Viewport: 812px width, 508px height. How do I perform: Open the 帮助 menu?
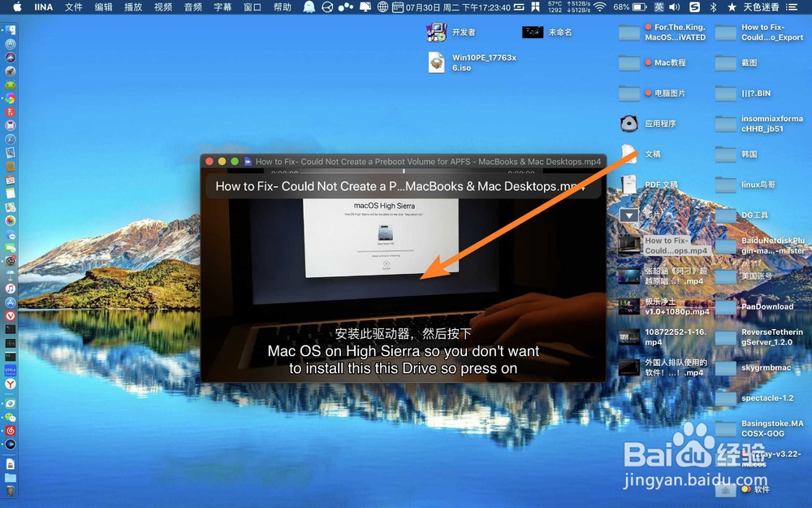click(x=283, y=7)
